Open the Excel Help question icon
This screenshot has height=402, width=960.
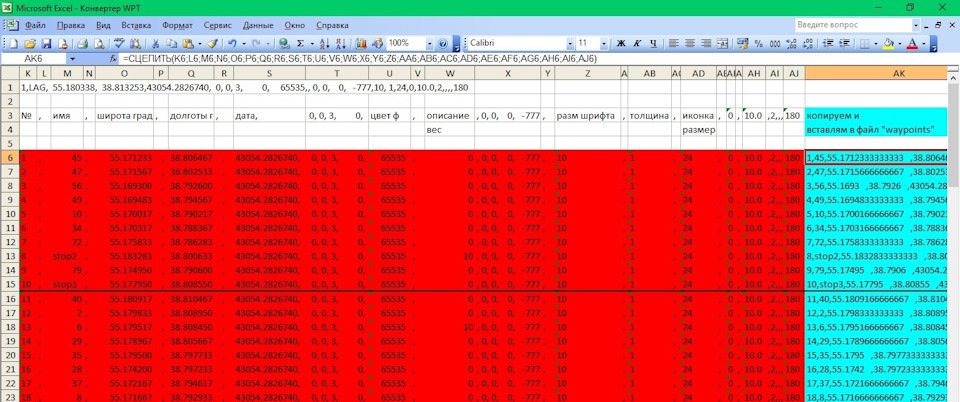[x=443, y=44]
